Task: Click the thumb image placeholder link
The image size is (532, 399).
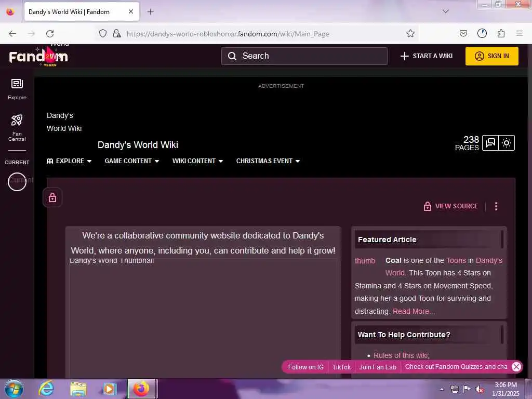Action: click(365, 261)
